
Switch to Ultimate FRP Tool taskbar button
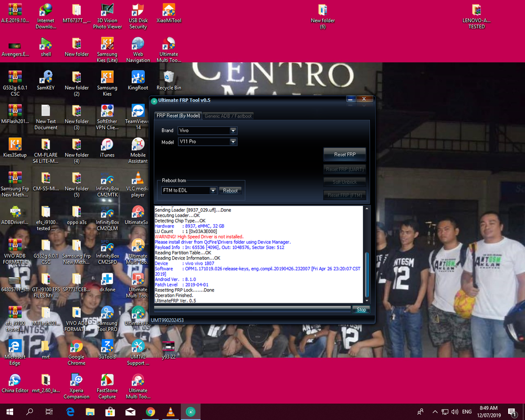click(191, 412)
